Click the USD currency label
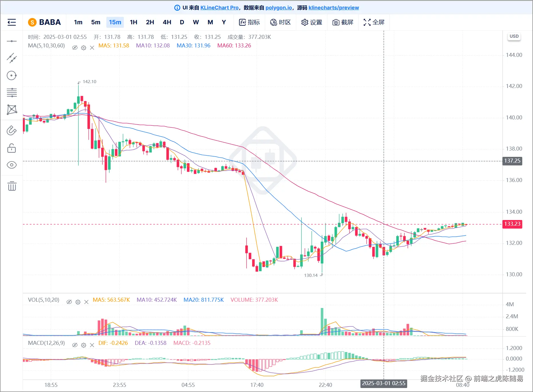This screenshot has height=392, width=533. click(x=514, y=36)
